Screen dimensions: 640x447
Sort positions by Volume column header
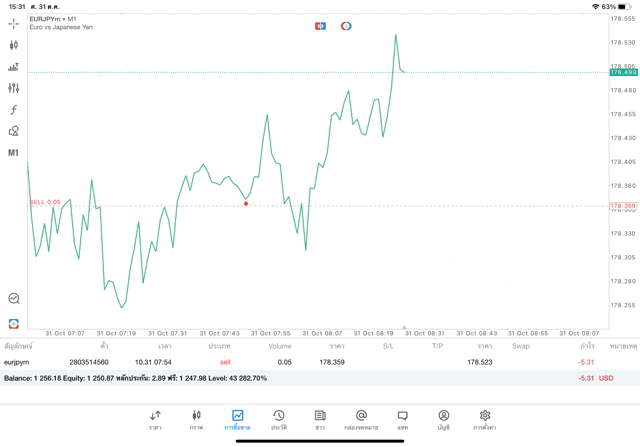point(280,346)
